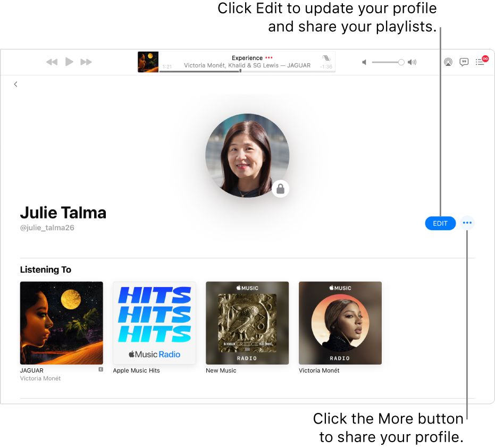The height and width of the screenshot is (448, 495).
Task: Skip forward with fast-forward control
Action: pyautogui.click(x=86, y=62)
